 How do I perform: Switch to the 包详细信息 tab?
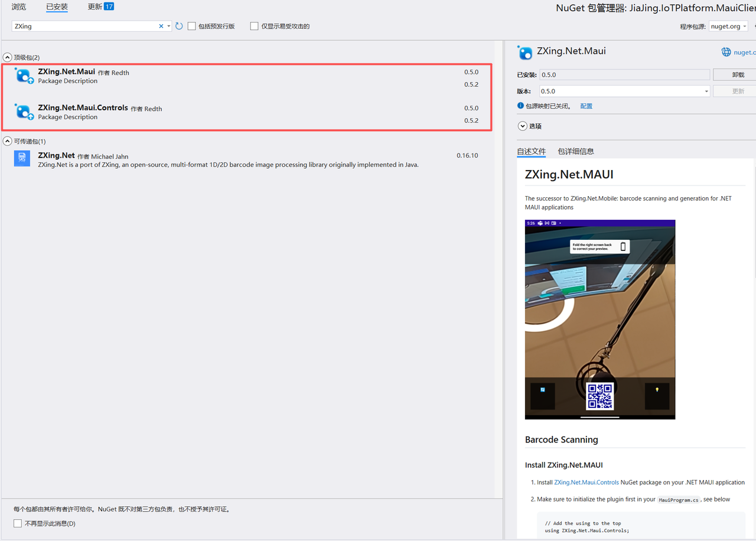pyautogui.click(x=576, y=151)
